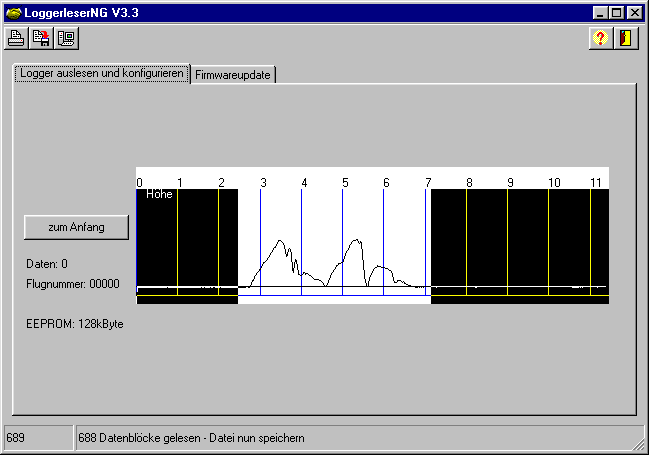Click the '689' status bar counter
The height and width of the screenshot is (455, 649).
point(15,438)
